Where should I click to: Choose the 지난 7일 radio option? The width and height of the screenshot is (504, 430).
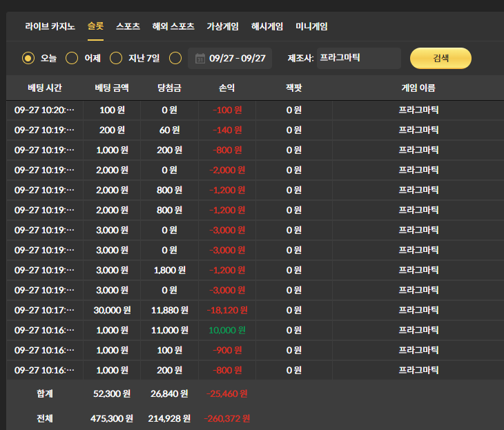116,59
